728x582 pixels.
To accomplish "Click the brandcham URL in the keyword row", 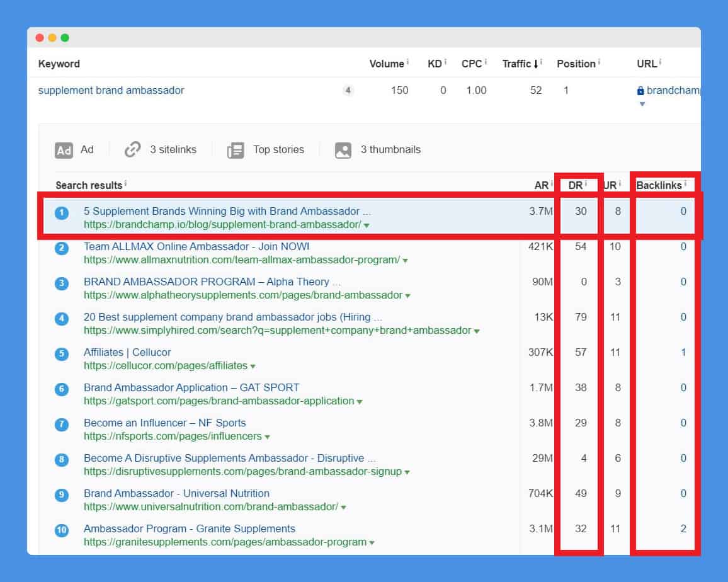I will pos(673,90).
